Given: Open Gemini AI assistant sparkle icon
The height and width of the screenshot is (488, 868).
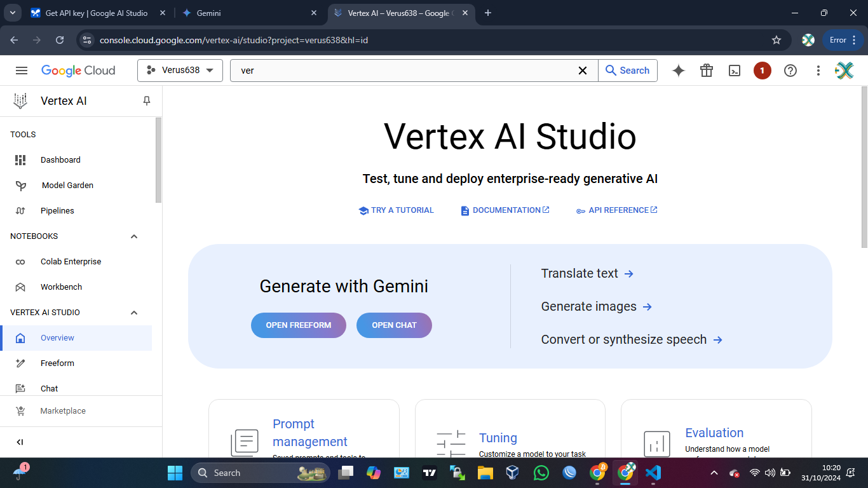Looking at the screenshot, I should 679,71.
